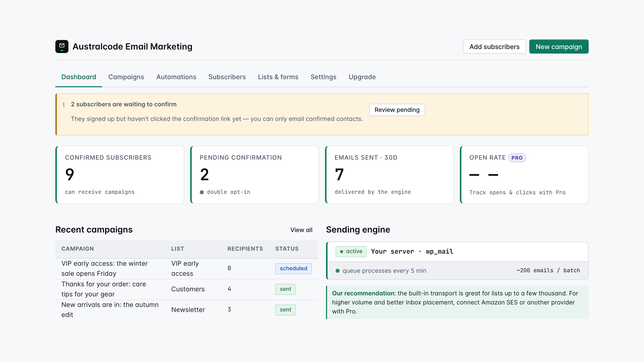Go to the Automations tab
Viewport: 644px width, 362px height.
pos(176,77)
